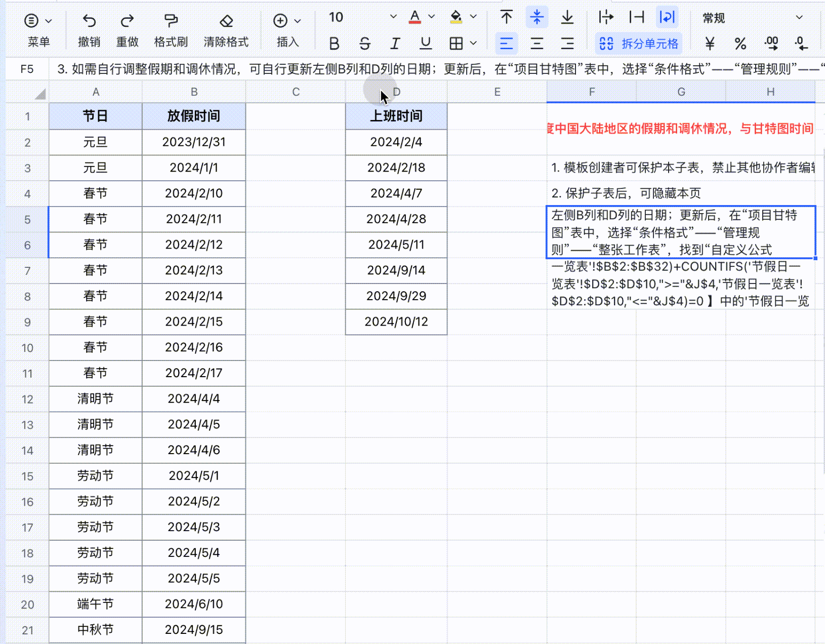Toggle italic formatting
Screen dimensions: 825x644
[x=395, y=44]
